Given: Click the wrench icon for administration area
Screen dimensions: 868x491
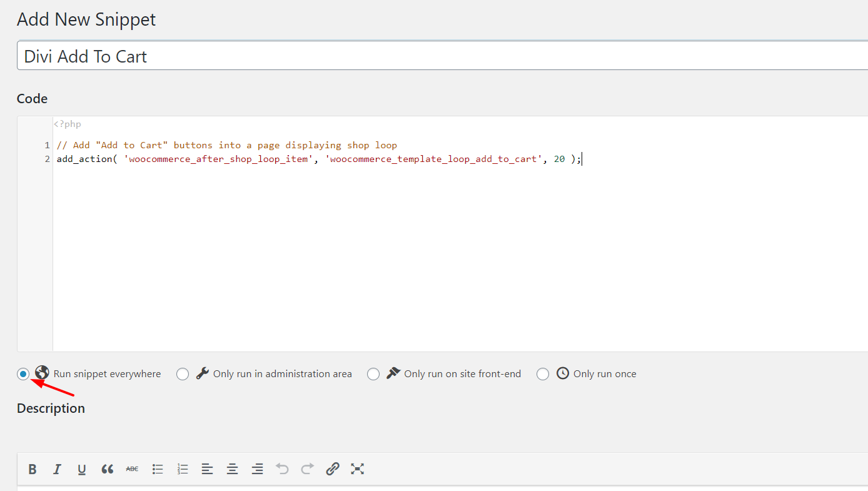Looking at the screenshot, I should tap(202, 373).
